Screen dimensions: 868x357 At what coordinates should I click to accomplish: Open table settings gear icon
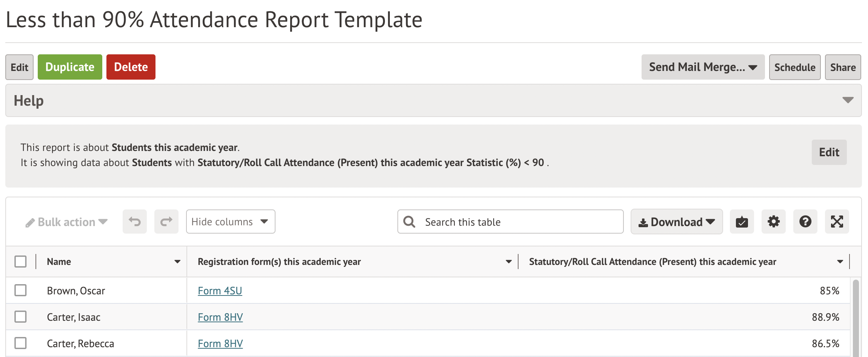(773, 222)
